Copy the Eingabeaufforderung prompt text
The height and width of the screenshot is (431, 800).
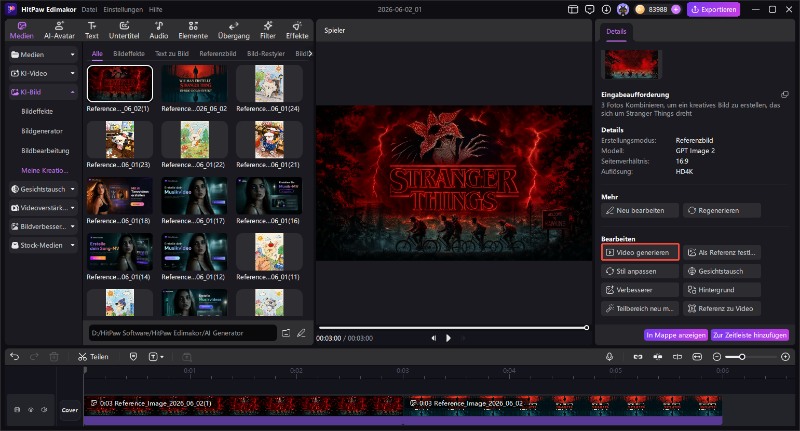tap(785, 94)
